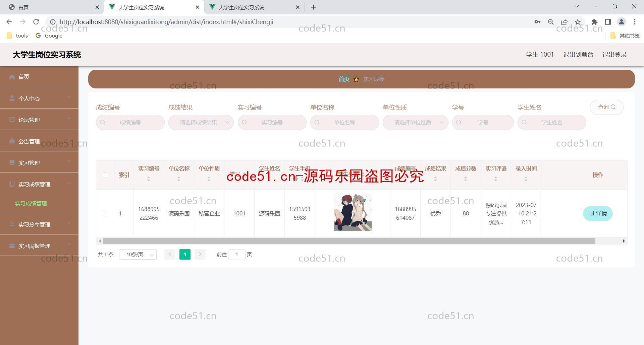The image size is (644, 345).
Task: Toggle the select-all checkbox in table header
Action: click(105, 175)
